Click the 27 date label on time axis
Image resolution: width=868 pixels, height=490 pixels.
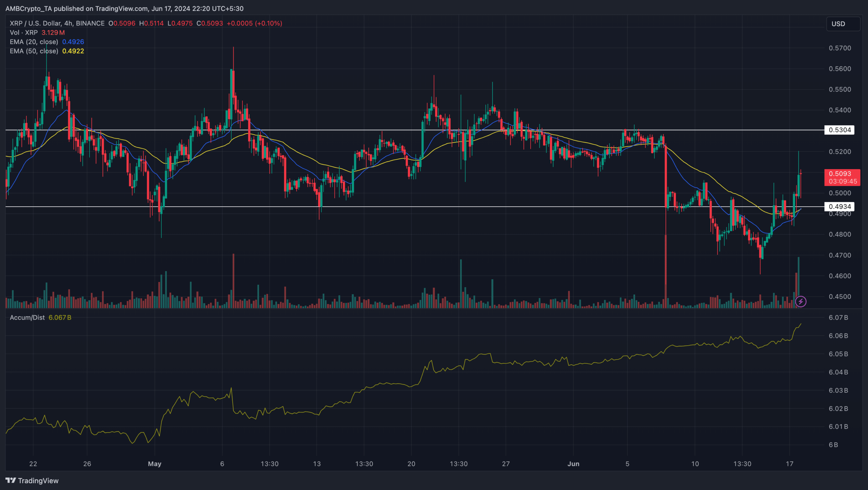point(506,464)
